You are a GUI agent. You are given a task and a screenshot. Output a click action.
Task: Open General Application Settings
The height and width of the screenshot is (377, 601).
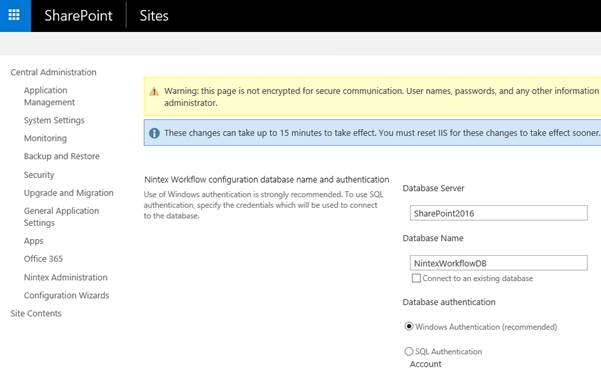[61, 217]
